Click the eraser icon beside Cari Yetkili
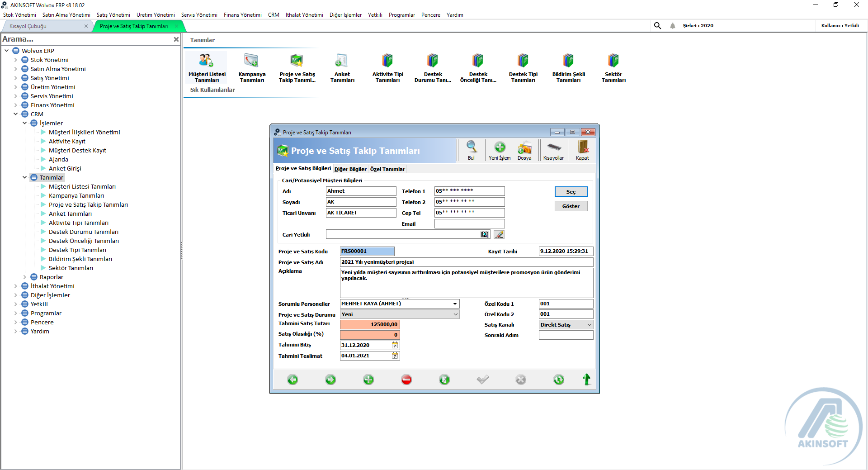 pyautogui.click(x=499, y=234)
